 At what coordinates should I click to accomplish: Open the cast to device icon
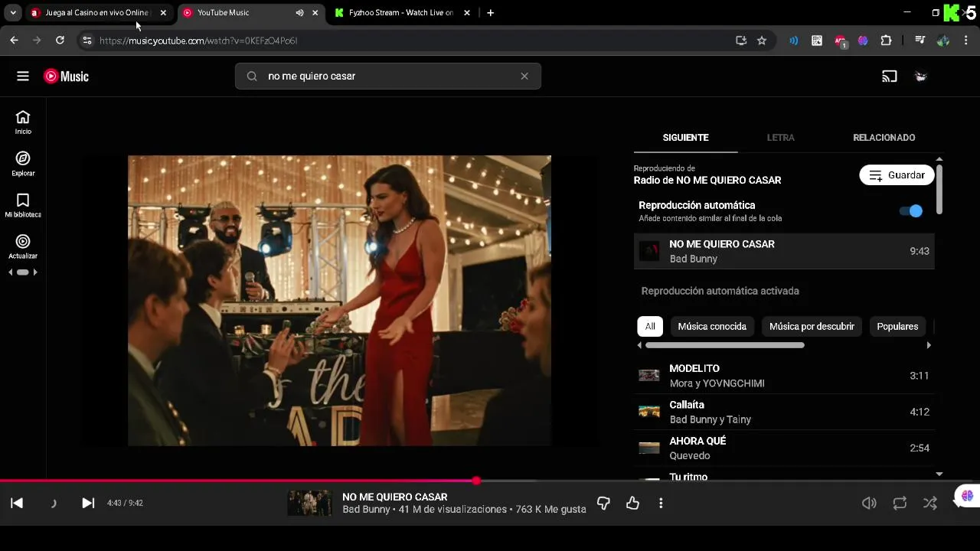(890, 76)
